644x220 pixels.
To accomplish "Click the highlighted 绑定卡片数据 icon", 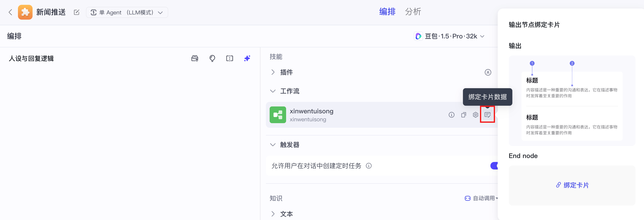I will tap(487, 115).
